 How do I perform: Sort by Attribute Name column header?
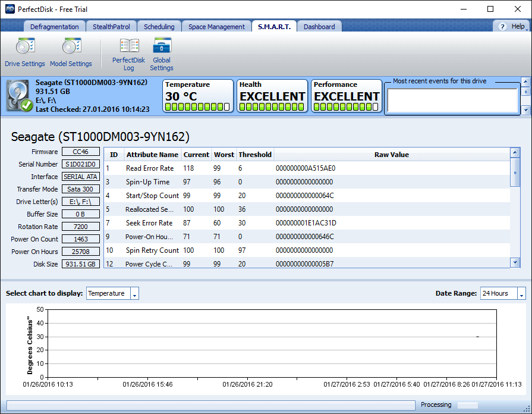point(152,155)
